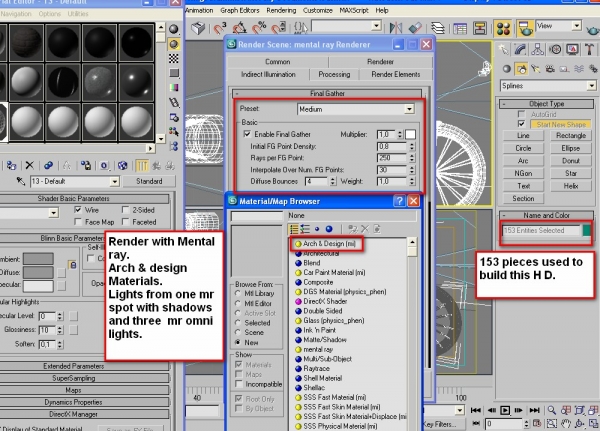Click the Pan hand viewport control

[566, 423]
